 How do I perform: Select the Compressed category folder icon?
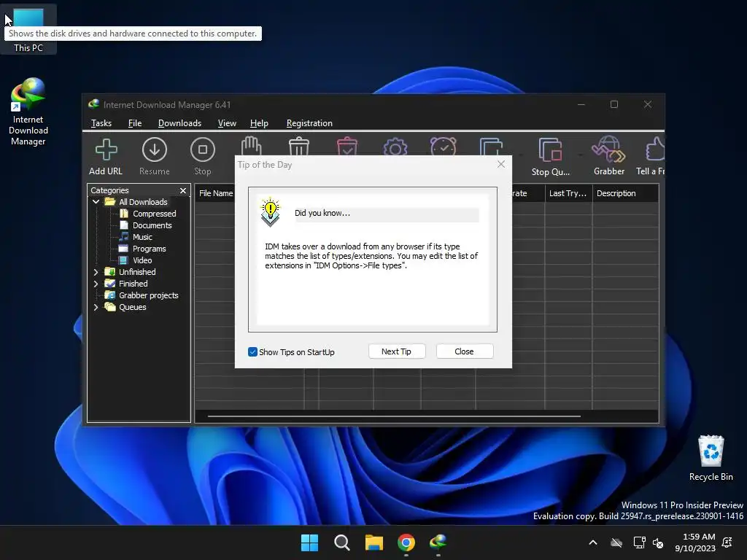click(124, 214)
